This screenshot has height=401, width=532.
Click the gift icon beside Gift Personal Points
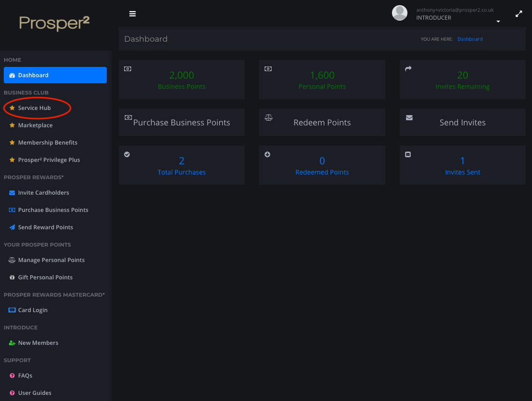tap(12, 277)
